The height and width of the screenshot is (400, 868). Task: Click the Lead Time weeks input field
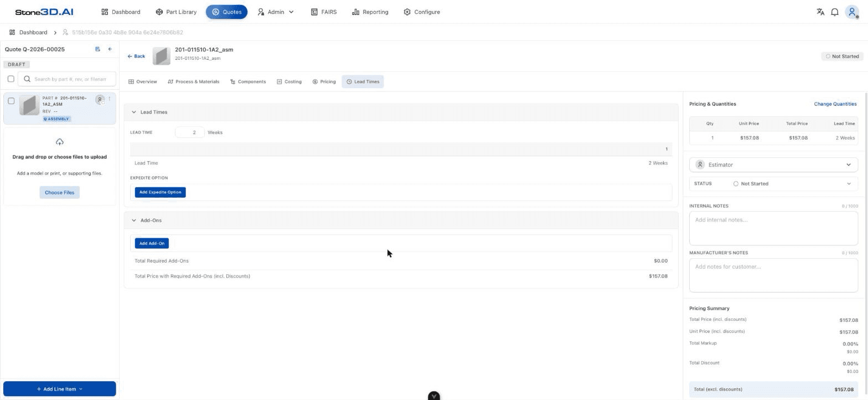click(x=190, y=132)
